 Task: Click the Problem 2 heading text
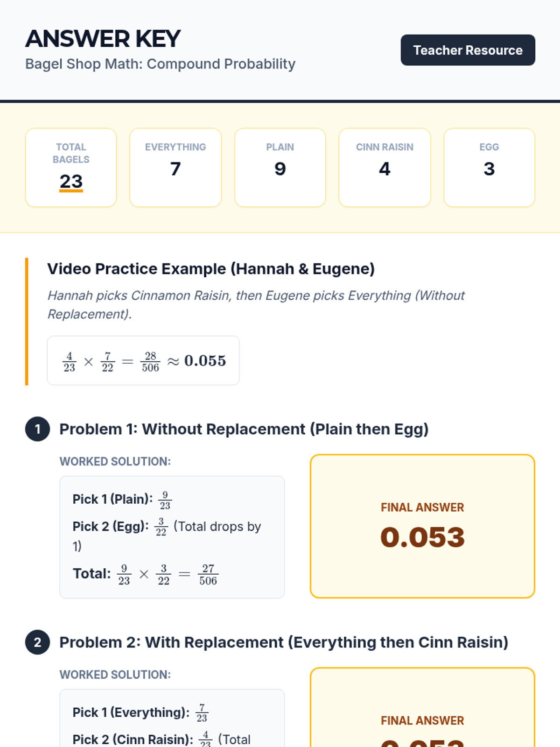point(283,642)
